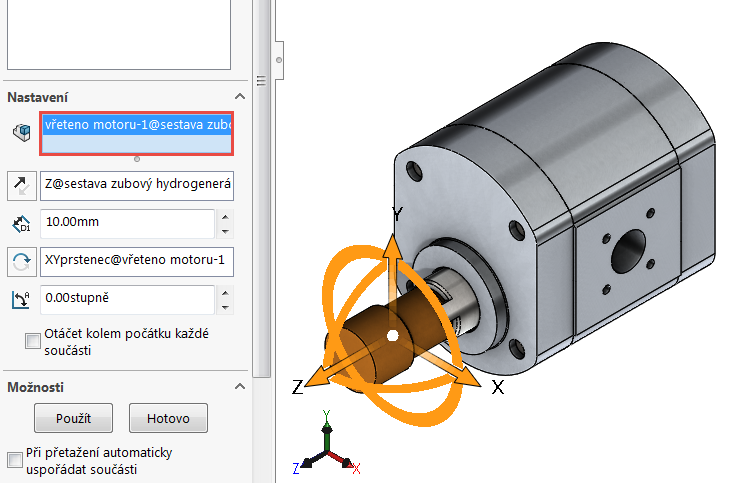This screenshot has width=750, height=483.
Task: Click the XYprstenec@vřeteno motoru-1 rotation axis field
Action: (137, 262)
